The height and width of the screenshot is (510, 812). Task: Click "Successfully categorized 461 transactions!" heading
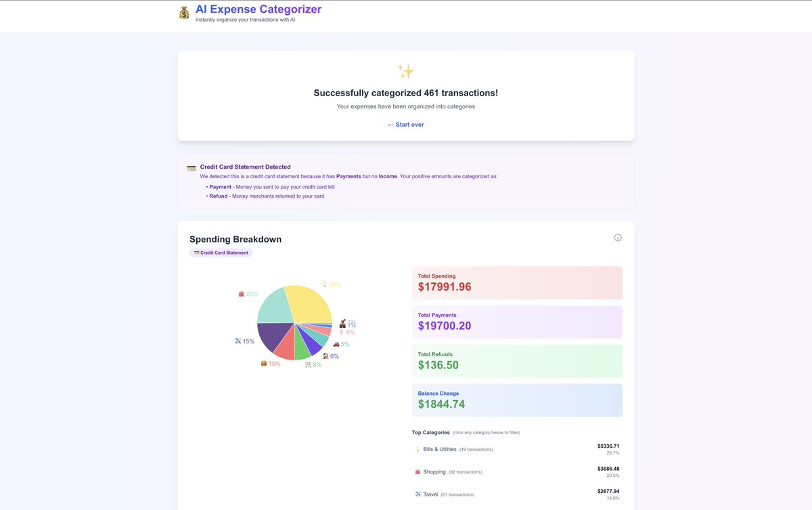406,93
